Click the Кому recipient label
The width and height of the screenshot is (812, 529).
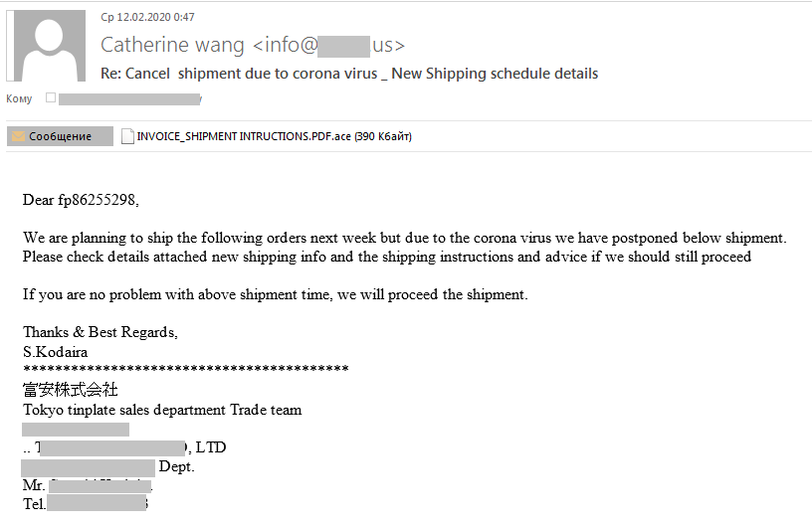pos(19,98)
